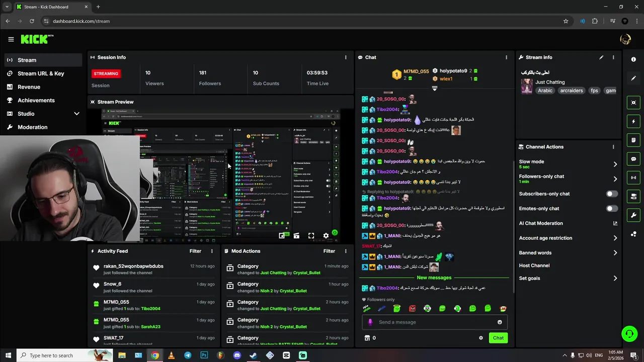The image size is (644, 362).
Task: Open chat settings gear icon
Action: coord(480,338)
